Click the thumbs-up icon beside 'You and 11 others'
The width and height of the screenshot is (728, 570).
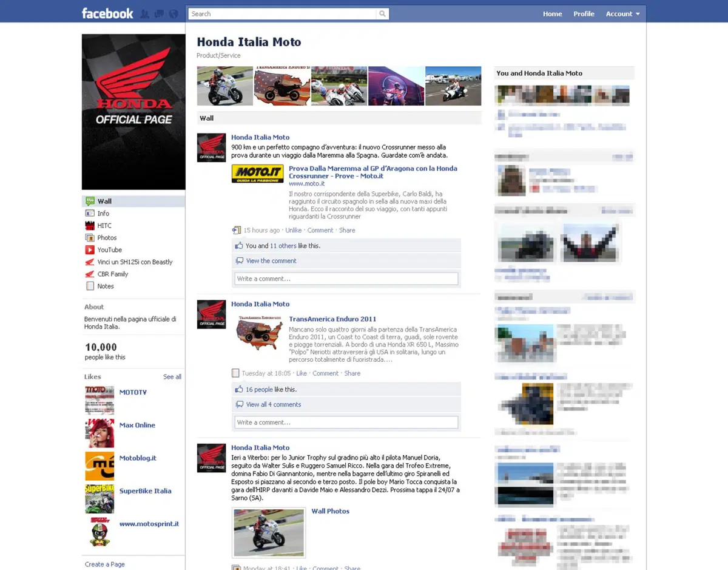239,246
